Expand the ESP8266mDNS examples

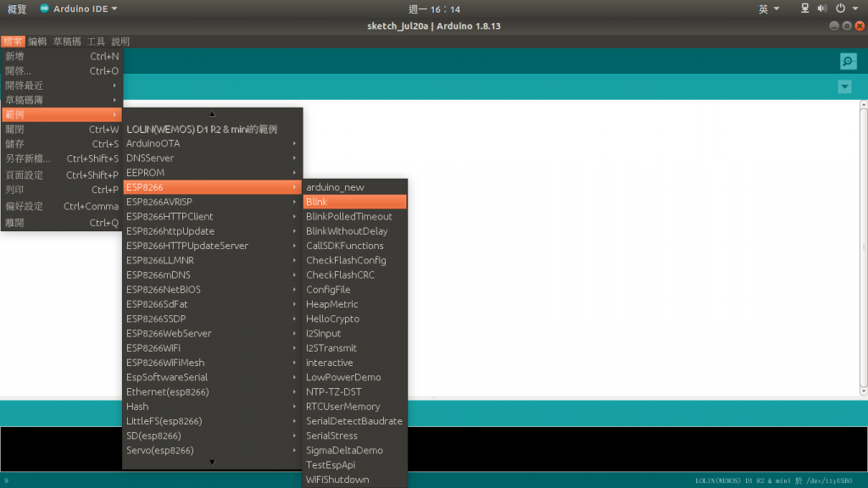212,275
